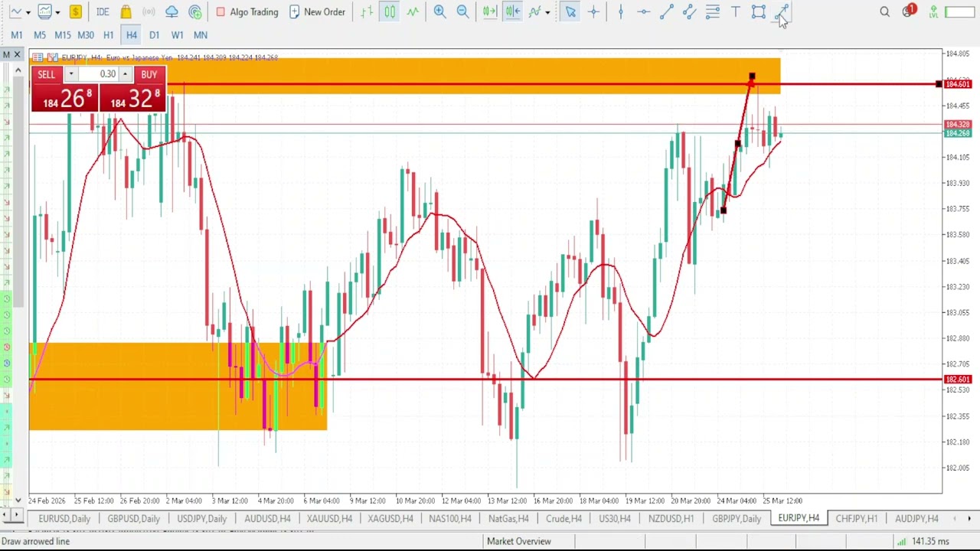Switch to bar chart display

pos(367,11)
